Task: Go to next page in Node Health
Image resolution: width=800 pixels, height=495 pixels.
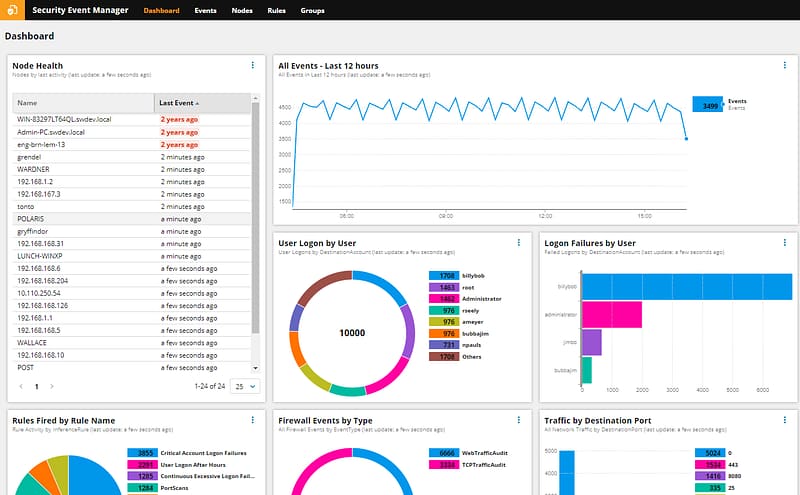Action: pyautogui.click(x=52, y=386)
